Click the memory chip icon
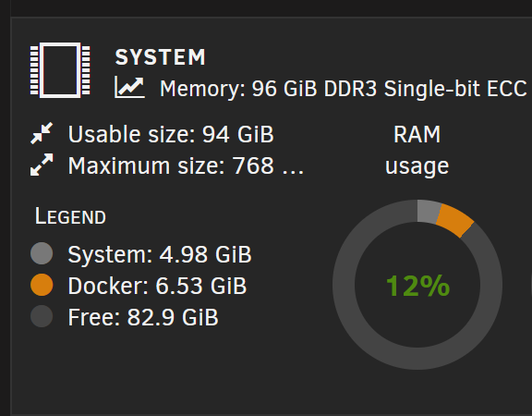 60,70
